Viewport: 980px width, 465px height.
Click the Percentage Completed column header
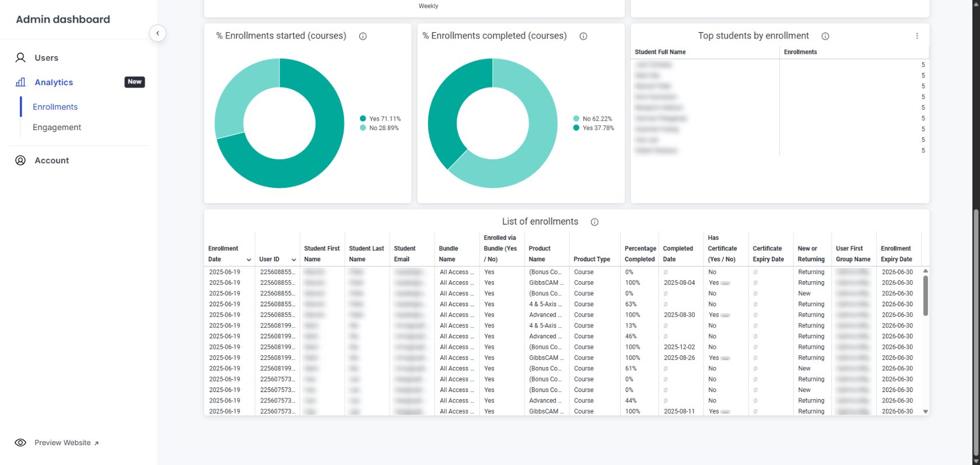pyautogui.click(x=640, y=254)
